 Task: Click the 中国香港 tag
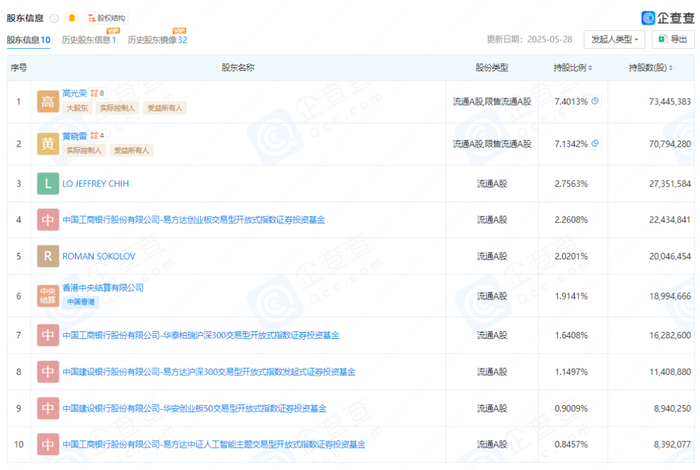tap(81, 302)
